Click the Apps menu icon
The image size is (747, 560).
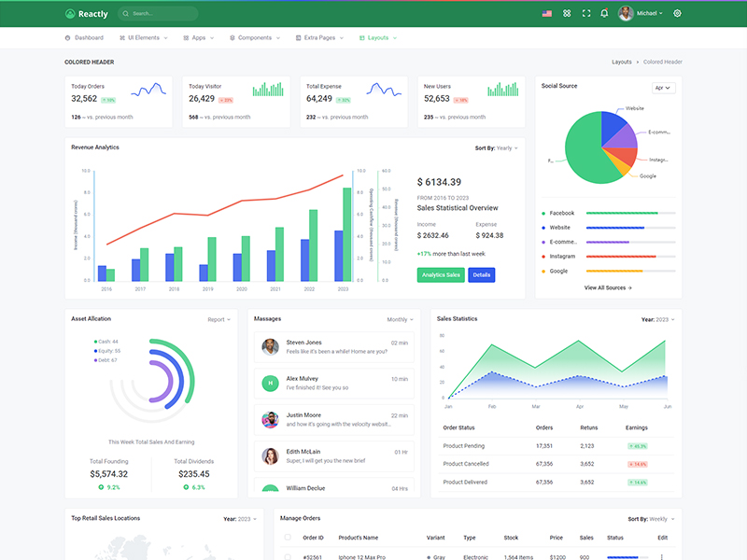click(186, 37)
